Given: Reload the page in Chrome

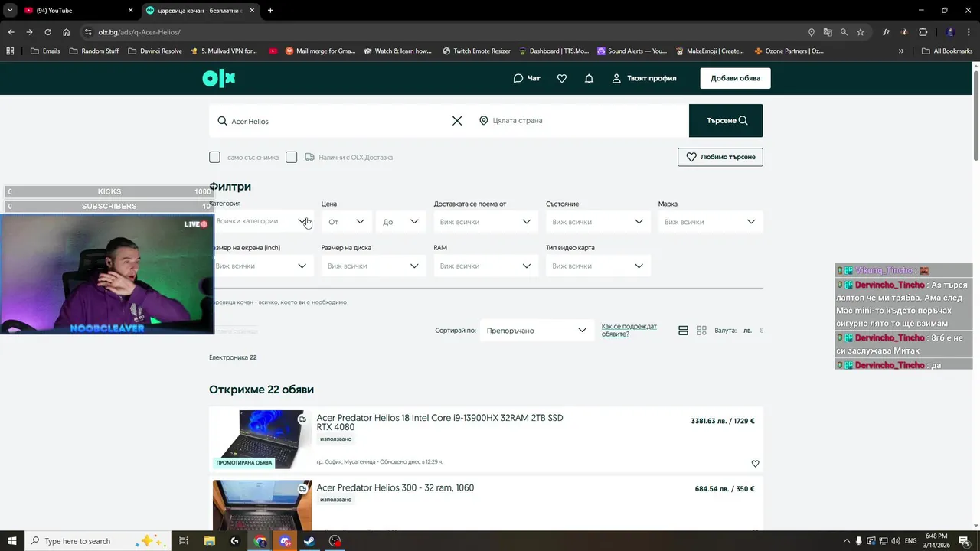Looking at the screenshot, I should click(47, 32).
